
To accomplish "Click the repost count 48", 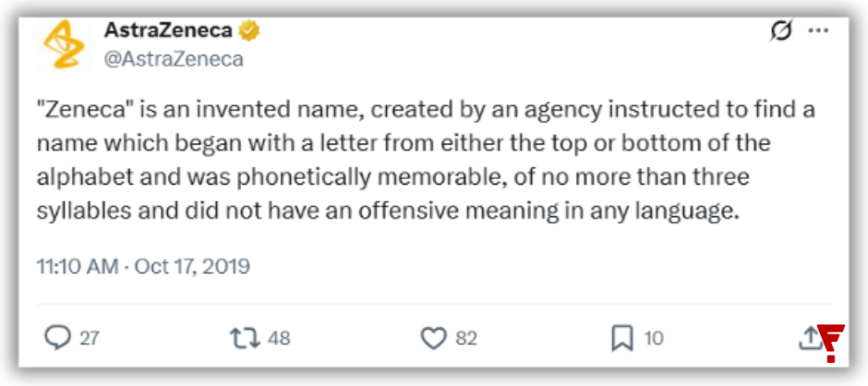I will pos(279,338).
